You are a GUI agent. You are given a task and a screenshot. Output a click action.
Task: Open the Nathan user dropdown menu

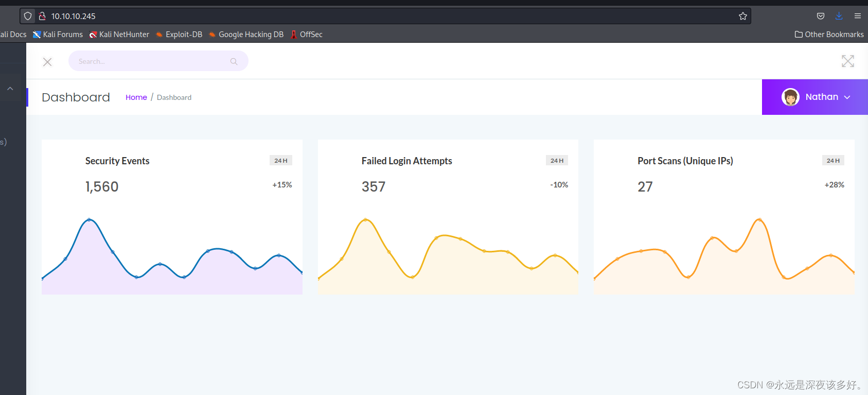coord(815,97)
